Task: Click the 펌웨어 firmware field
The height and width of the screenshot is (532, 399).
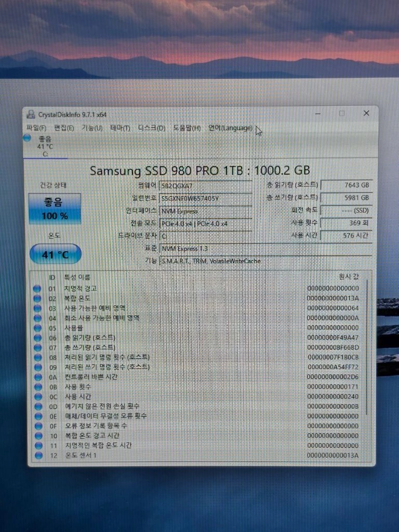Action: coord(205,186)
